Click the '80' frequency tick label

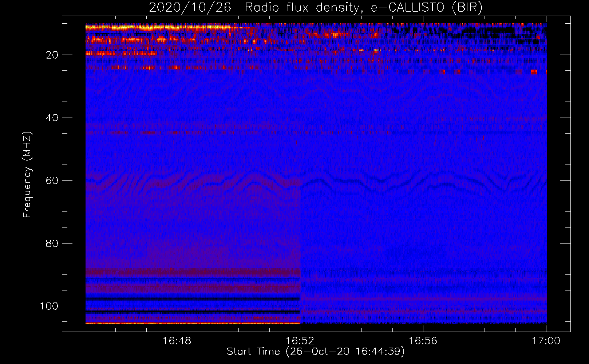[x=52, y=244]
